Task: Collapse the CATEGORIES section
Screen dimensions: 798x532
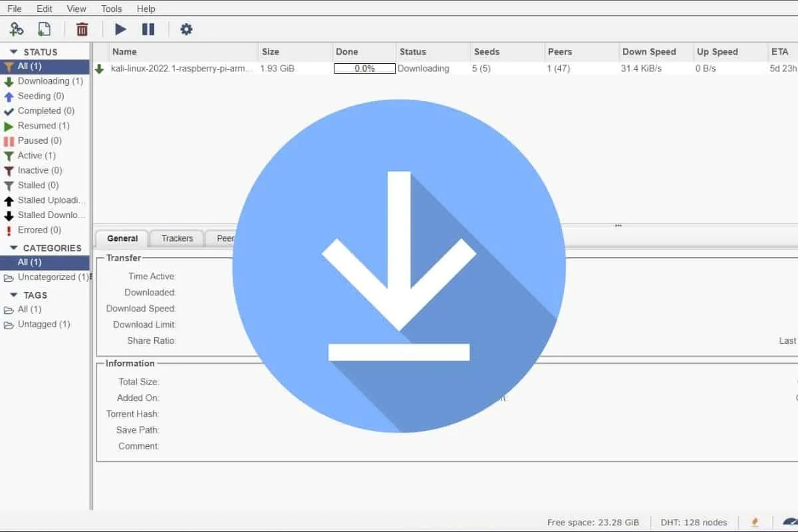Action: pyautogui.click(x=13, y=248)
